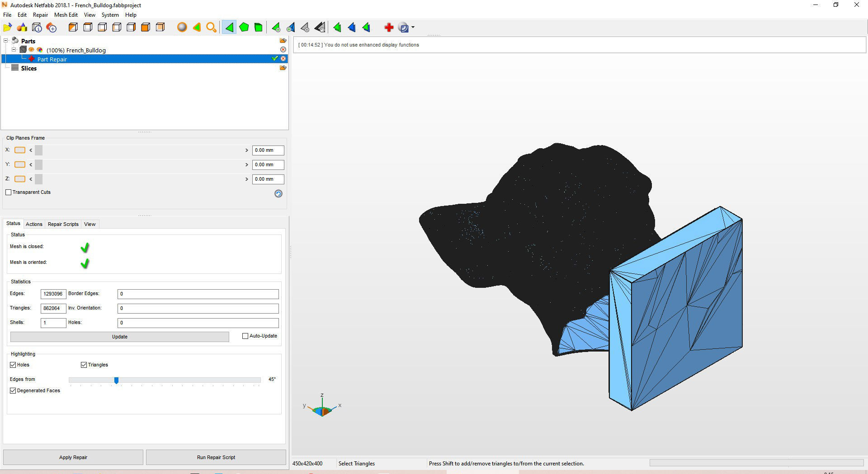This screenshot has width=868, height=474.
Task: Toggle the Y clip plane button
Action: tap(20, 164)
